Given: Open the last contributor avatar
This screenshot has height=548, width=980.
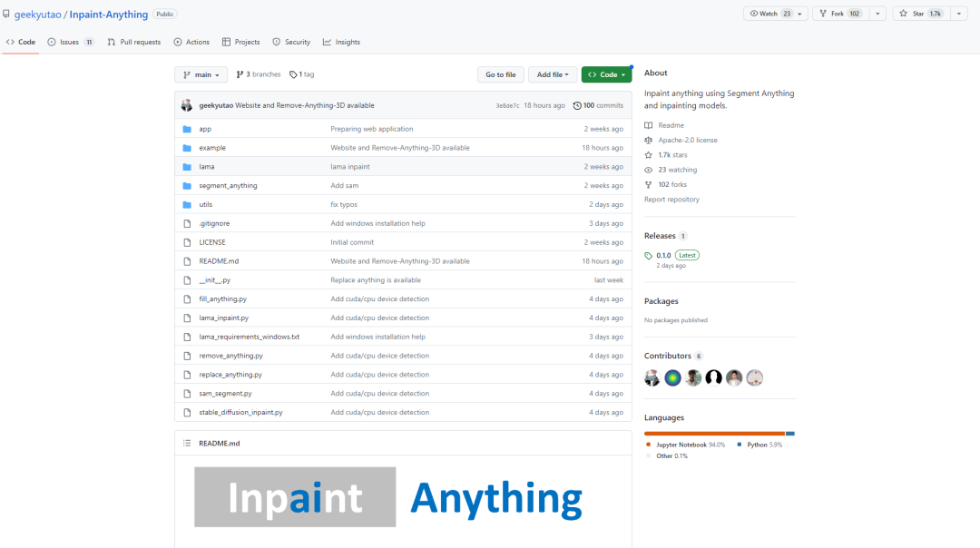Looking at the screenshot, I should [x=754, y=377].
